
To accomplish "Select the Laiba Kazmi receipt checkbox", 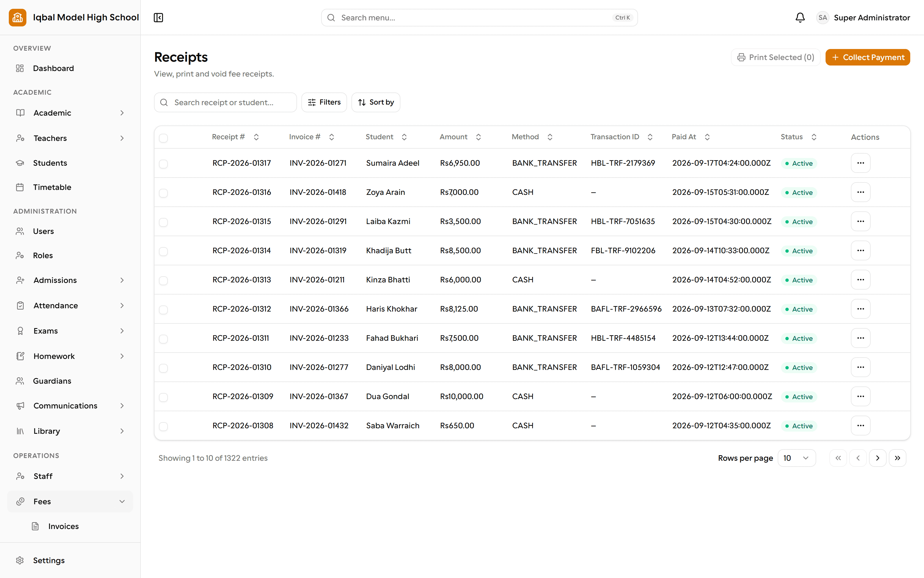I will click(x=163, y=222).
